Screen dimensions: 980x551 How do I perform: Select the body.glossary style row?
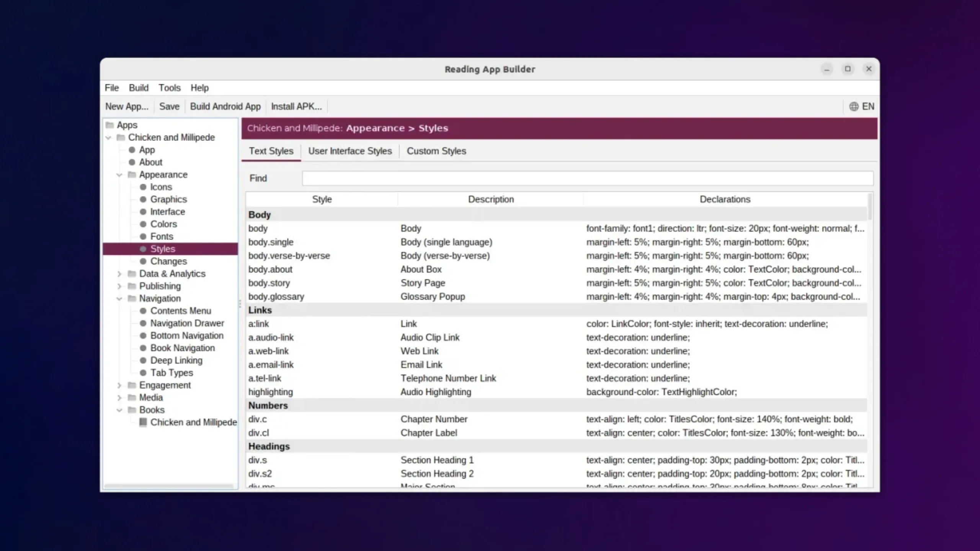click(x=557, y=297)
